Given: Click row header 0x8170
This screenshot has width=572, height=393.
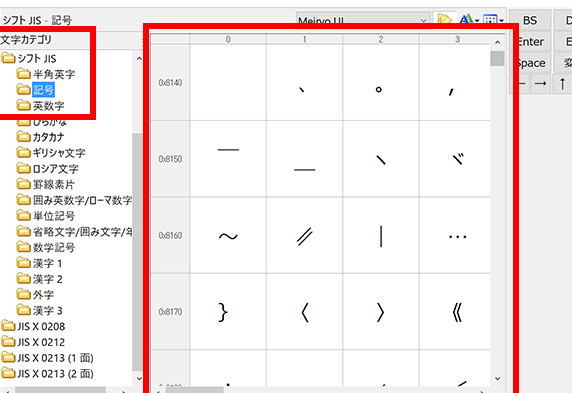Looking at the screenshot, I should point(170,311).
